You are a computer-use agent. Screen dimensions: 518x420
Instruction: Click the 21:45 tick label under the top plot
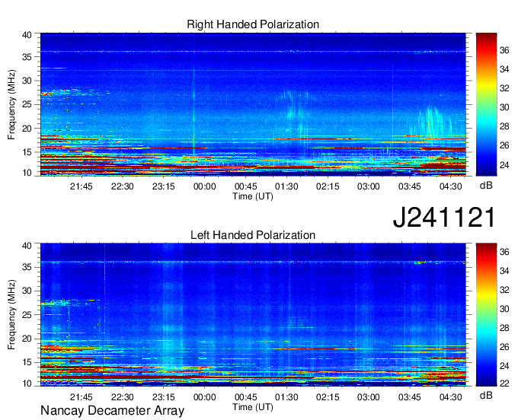(x=82, y=186)
